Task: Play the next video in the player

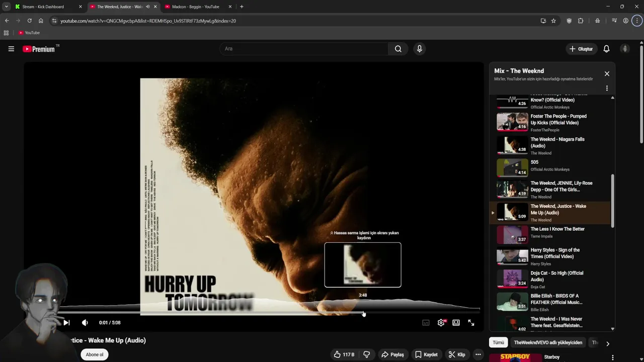Action: point(66,323)
